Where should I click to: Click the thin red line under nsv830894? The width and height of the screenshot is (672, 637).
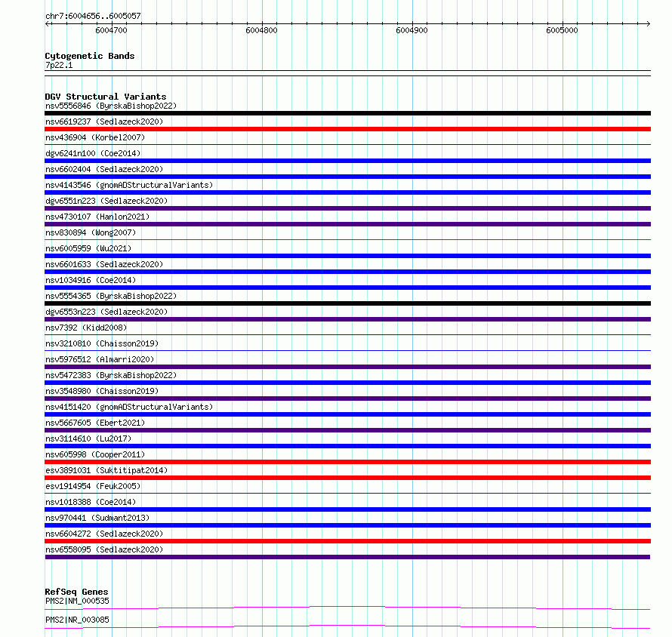tap(347, 240)
